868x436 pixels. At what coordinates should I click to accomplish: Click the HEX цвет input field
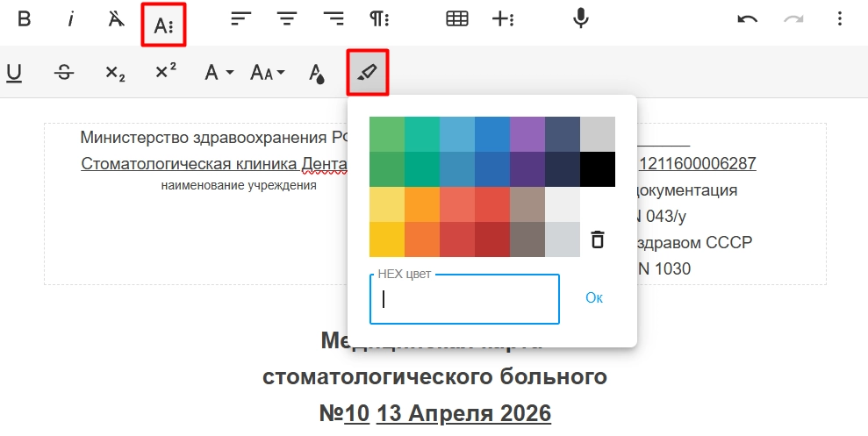[x=464, y=300]
